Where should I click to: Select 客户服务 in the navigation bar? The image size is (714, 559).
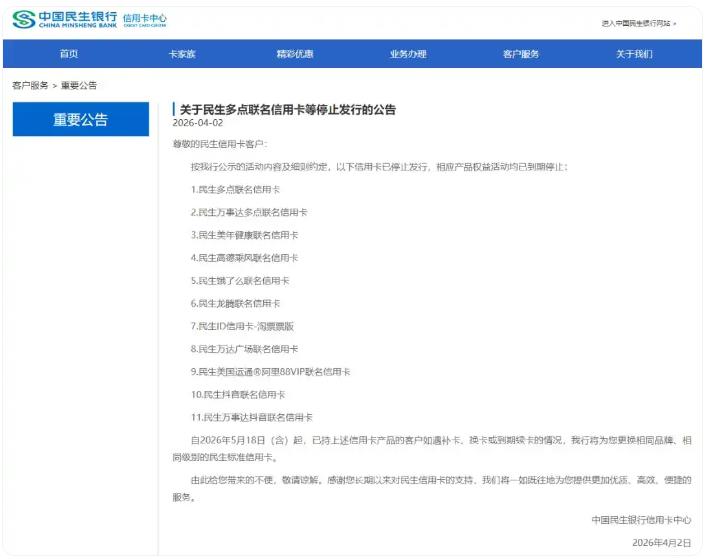(x=521, y=54)
